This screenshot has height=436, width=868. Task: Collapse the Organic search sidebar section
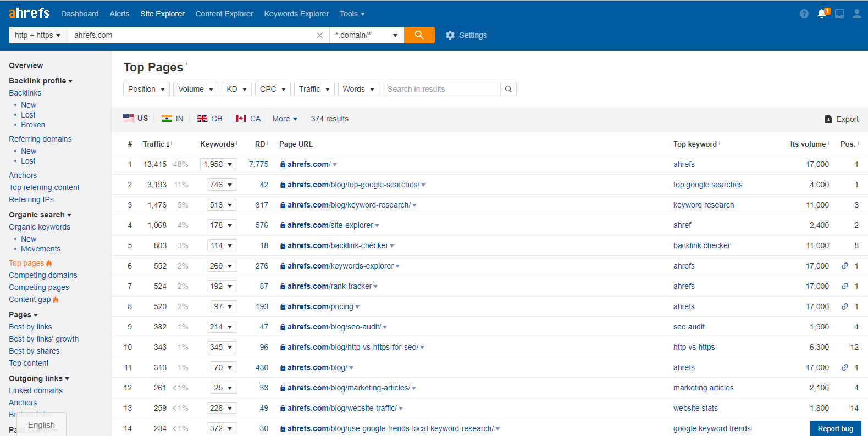[x=40, y=215]
